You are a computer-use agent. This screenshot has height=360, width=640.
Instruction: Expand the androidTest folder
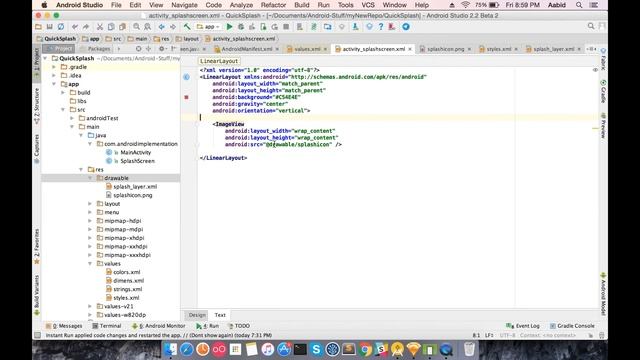click(x=72, y=118)
